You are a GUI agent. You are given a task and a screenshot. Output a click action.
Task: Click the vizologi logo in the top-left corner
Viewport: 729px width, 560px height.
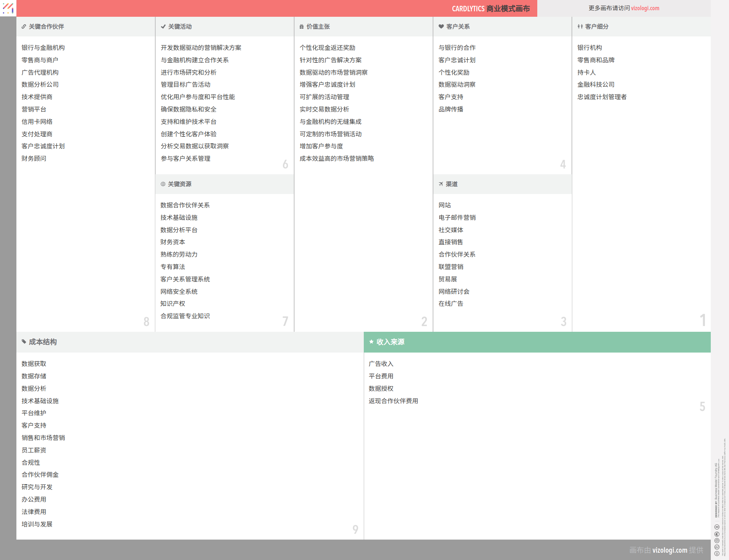[x=7, y=8]
